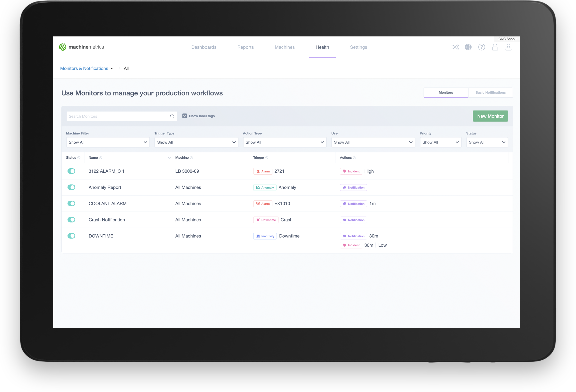This screenshot has width=576, height=392.
Task: Expand the Trigger Type filter dropdown
Action: pyautogui.click(x=196, y=142)
